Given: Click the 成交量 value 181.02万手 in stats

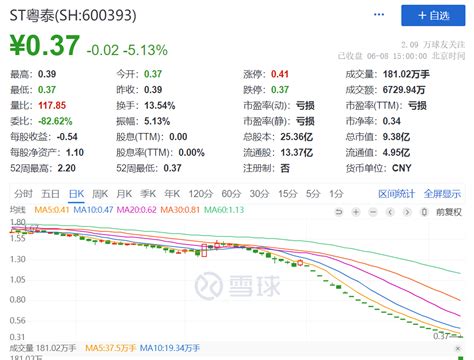Looking at the screenshot, I should (x=406, y=74).
